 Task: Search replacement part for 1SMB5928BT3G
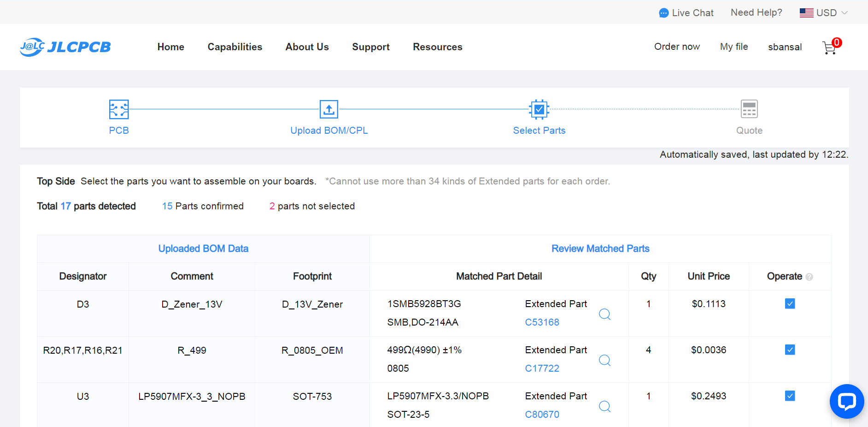click(x=604, y=314)
